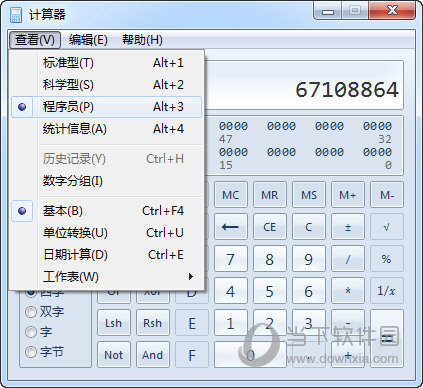Screen dimensions: 423x388
Task: Click the Lsh left shift button
Action: coord(114,323)
